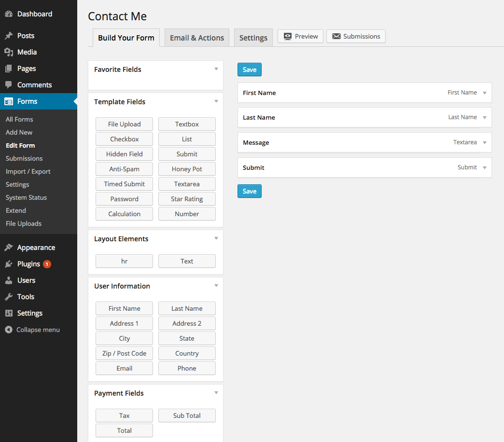Expand the First Name field settings
The height and width of the screenshot is (442, 504).
[484, 93]
